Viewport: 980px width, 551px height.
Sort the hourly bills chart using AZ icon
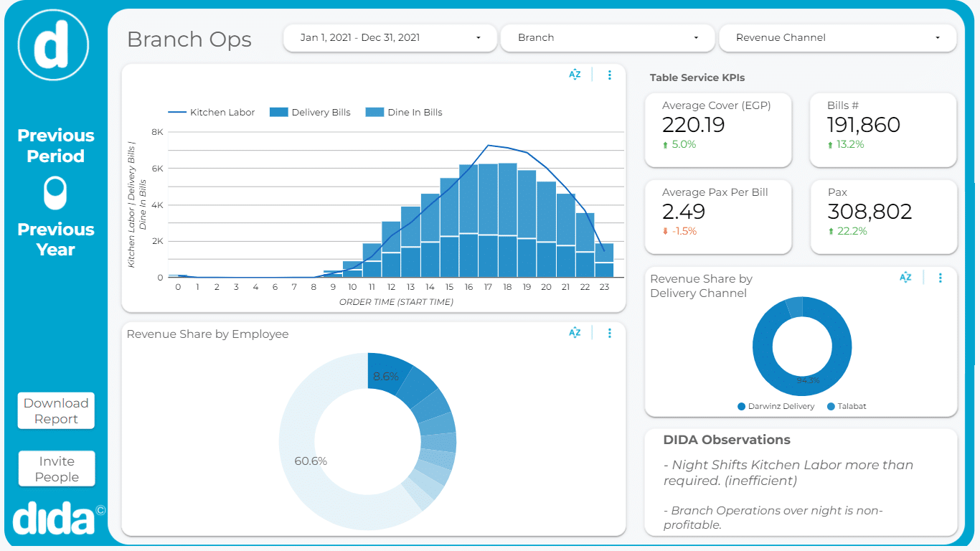pyautogui.click(x=575, y=75)
